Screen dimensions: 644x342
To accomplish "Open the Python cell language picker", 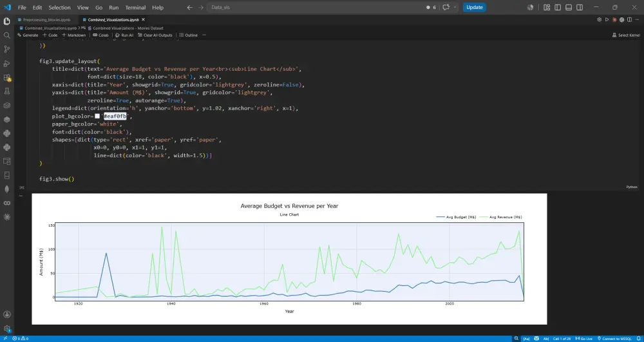I will click(631, 187).
